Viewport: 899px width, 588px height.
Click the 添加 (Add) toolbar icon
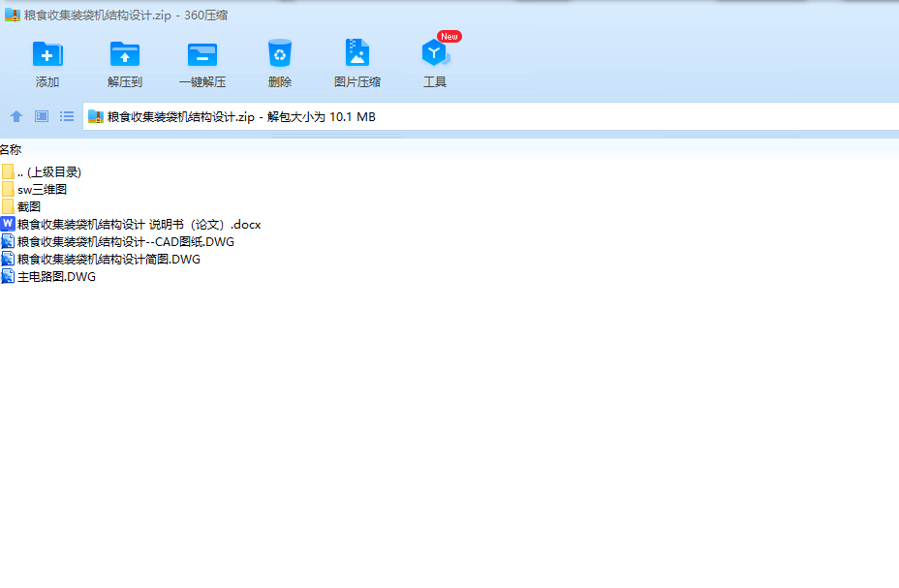click(x=47, y=55)
